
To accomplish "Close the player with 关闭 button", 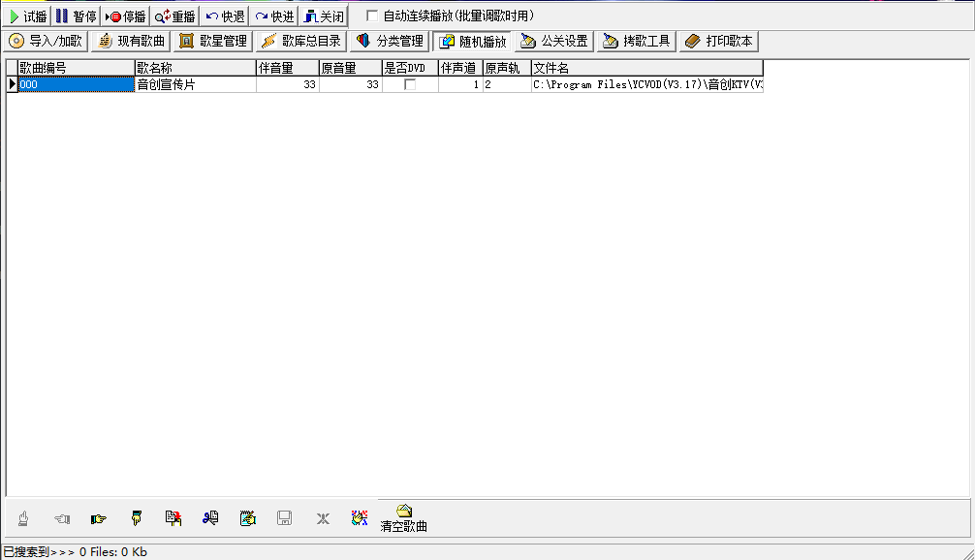I will click(x=324, y=16).
